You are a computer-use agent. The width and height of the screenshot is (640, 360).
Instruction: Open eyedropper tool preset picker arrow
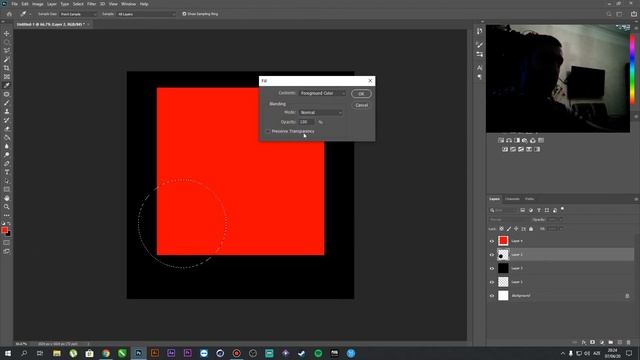pyautogui.click(x=30, y=14)
